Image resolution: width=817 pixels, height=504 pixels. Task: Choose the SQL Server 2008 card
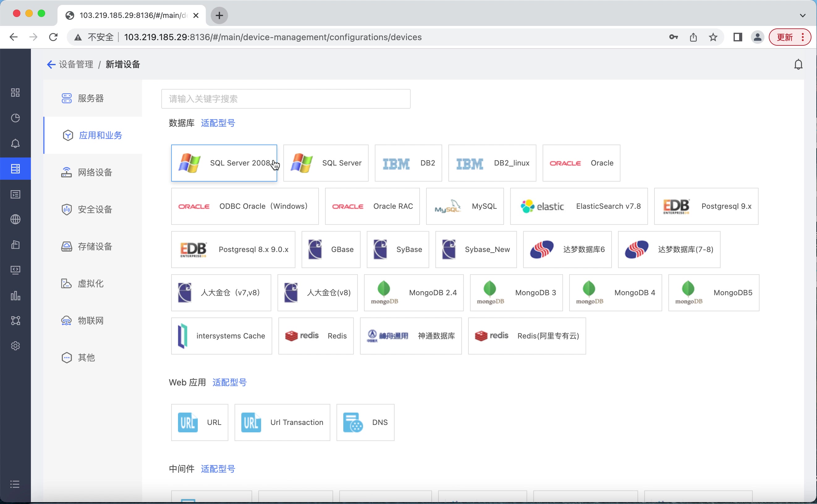click(224, 163)
